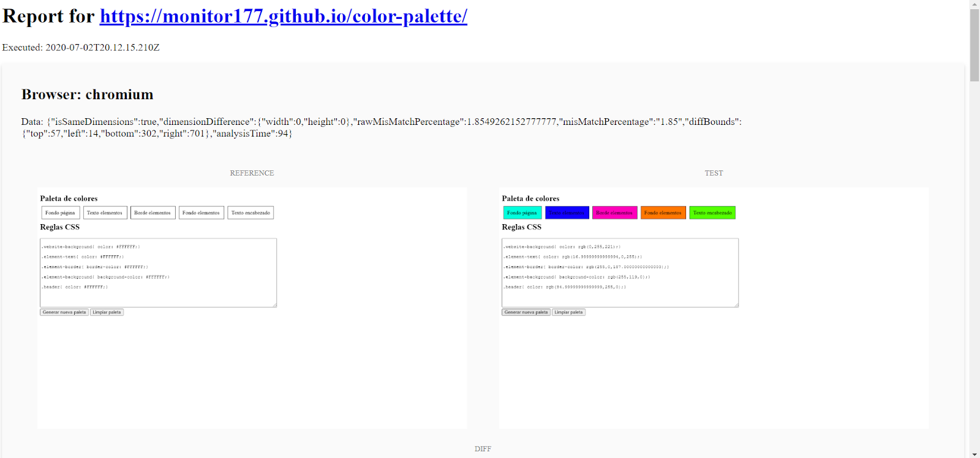Click white Borde elementos button in REFERENCE
This screenshot has width=980, height=458.
(153, 212)
